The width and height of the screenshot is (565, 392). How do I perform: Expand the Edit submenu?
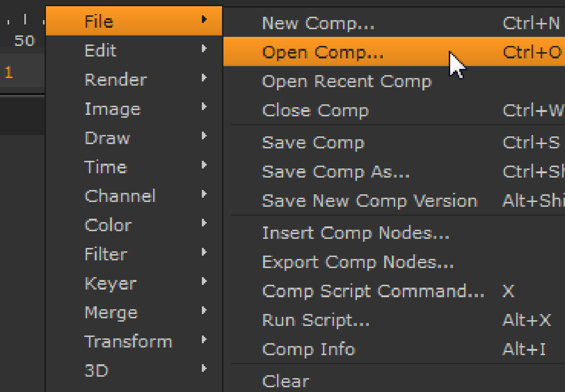100,50
